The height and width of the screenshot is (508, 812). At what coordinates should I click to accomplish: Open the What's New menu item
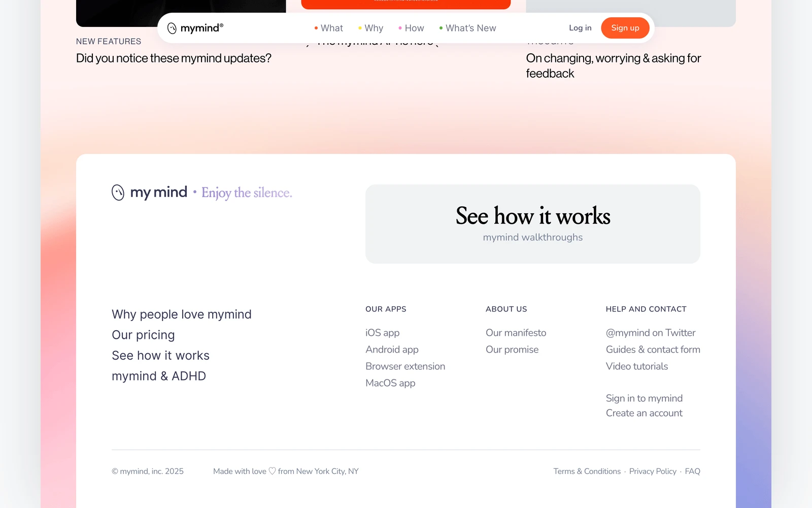click(x=467, y=28)
